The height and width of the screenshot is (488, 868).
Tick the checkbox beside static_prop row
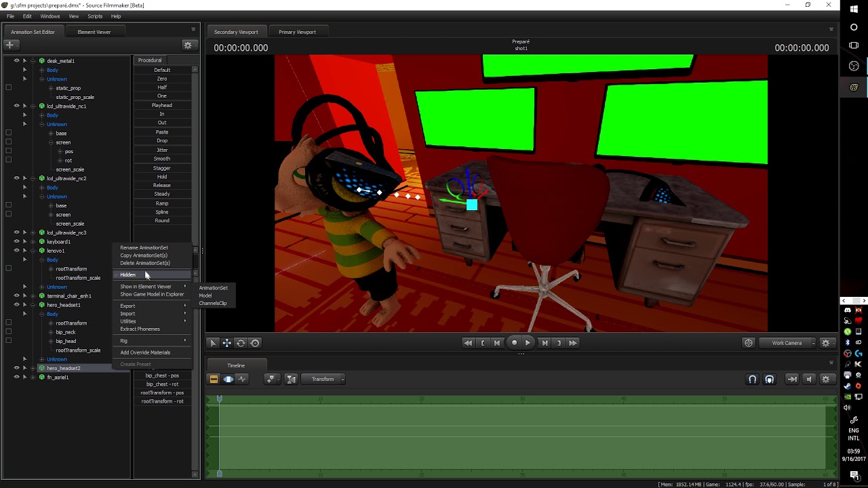pyautogui.click(x=8, y=88)
